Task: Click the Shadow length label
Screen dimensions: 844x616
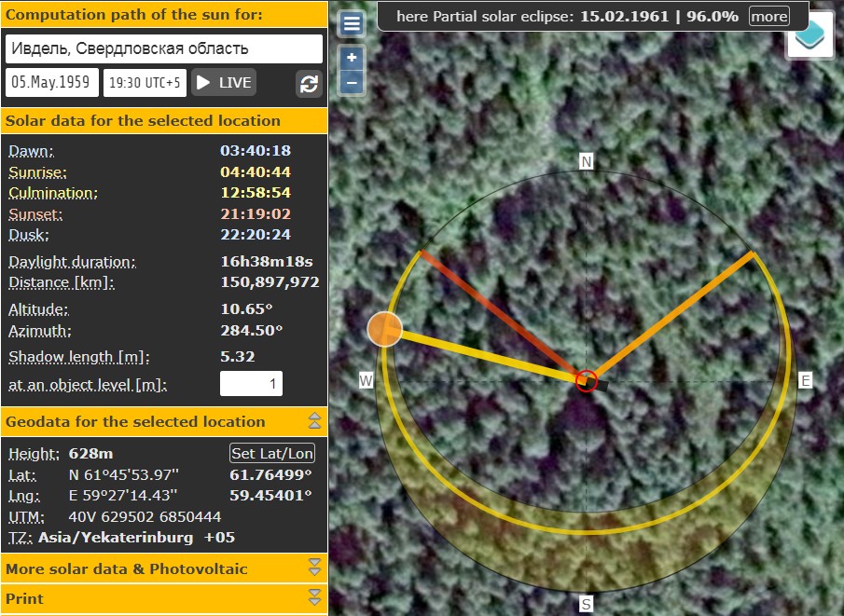Action: (x=78, y=357)
